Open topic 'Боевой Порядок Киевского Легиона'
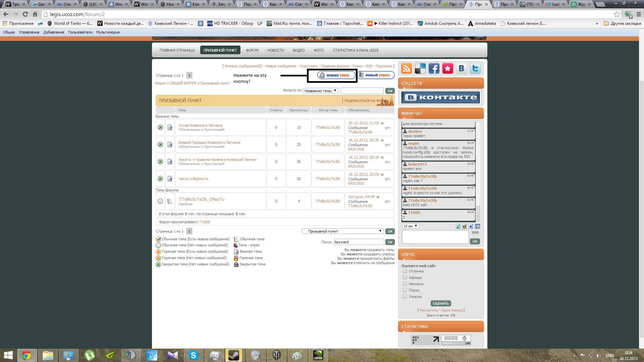This screenshot has height=362, width=644. pos(209,142)
